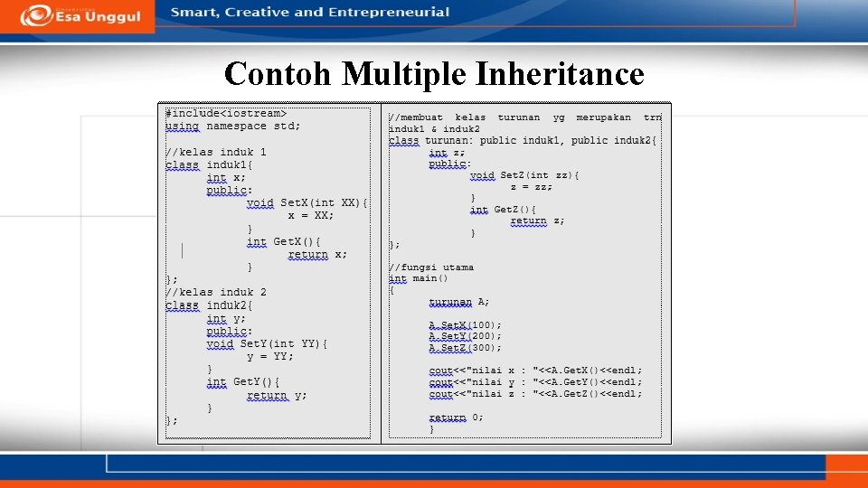Click "void SetX(int XX){" line
The height and width of the screenshot is (488, 868).
pyautogui.click(x=307, y=203)
